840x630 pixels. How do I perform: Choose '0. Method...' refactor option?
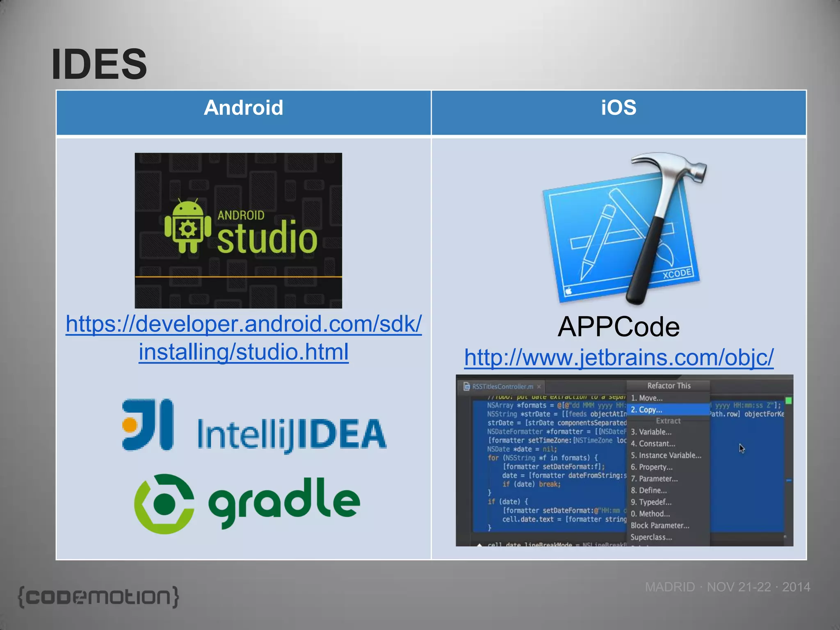(x=668, y=514)
